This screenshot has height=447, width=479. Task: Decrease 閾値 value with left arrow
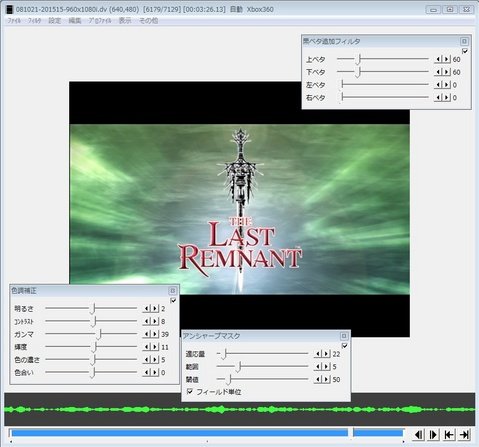click(x=318, y=379)
